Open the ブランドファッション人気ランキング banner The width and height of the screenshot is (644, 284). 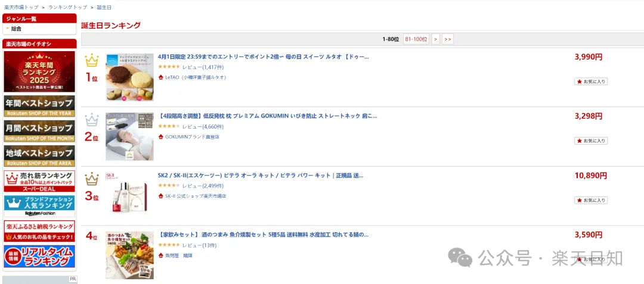[39, 206]
